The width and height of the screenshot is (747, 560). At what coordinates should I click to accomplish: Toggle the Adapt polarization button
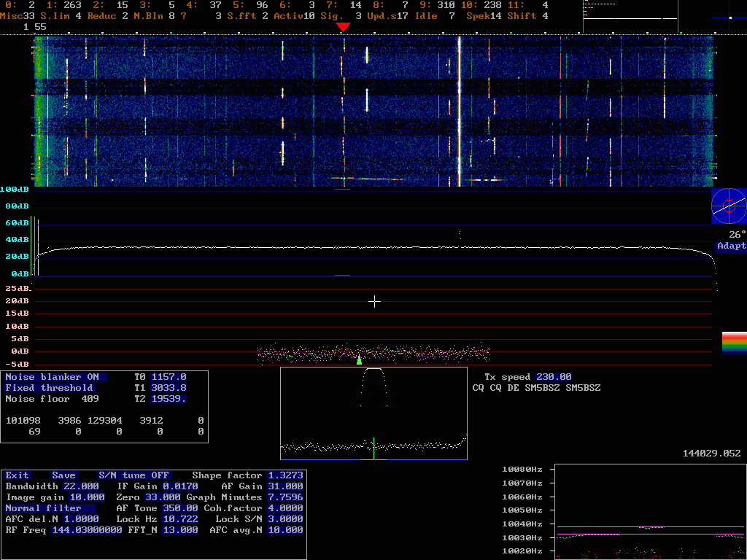(731, 246)
